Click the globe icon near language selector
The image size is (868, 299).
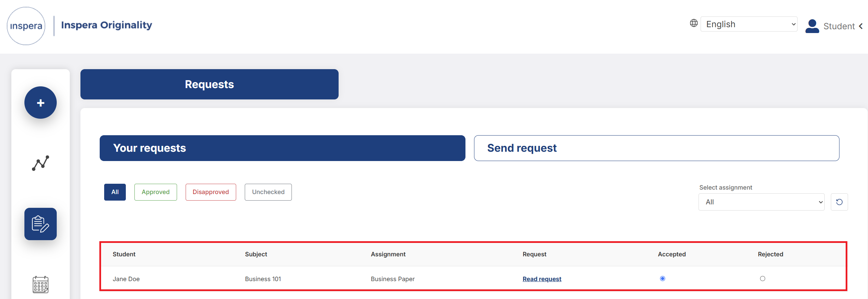pos(693,23)
